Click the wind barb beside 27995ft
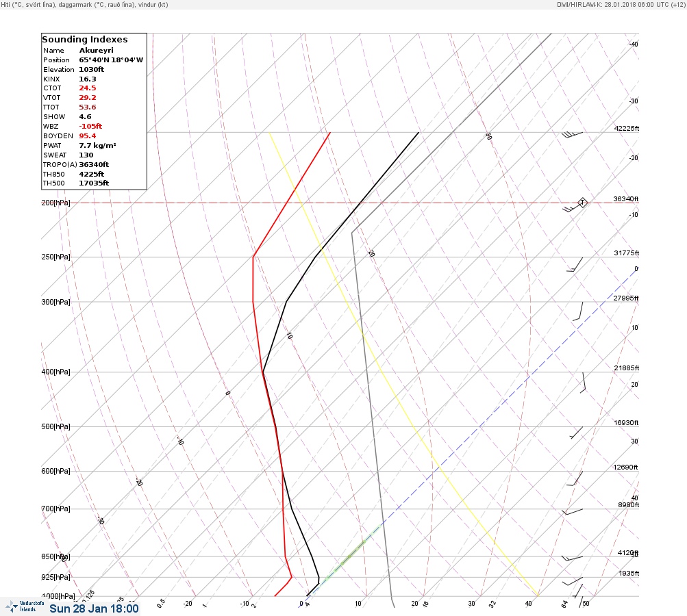Screen dimensions: 687x616 coord(578,311)
